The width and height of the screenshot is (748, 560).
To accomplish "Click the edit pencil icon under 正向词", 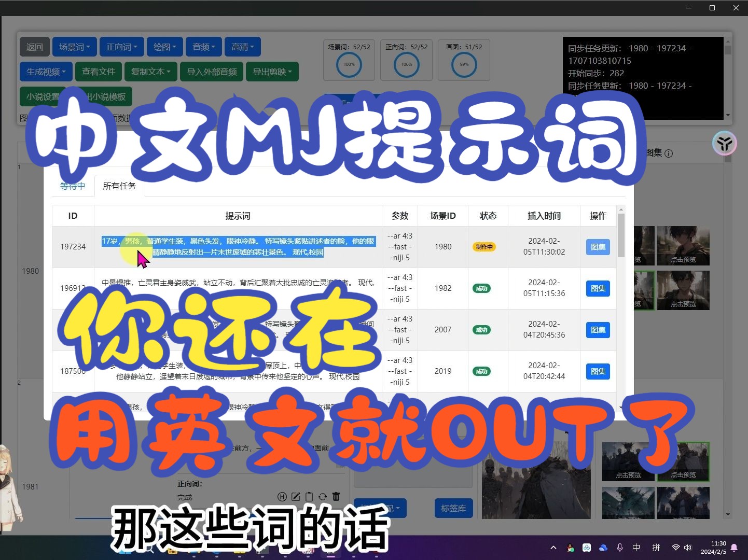I will (x=296, y=497).
